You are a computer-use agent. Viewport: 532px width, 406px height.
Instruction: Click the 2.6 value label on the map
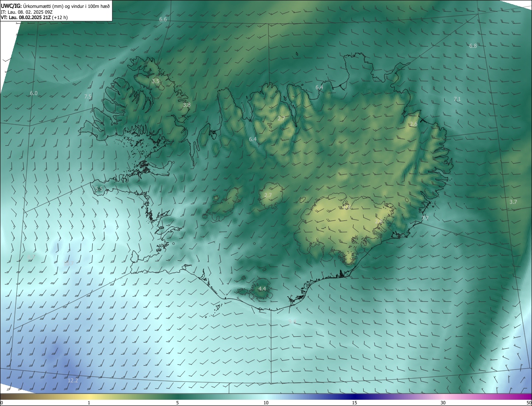tap(414, 124)
